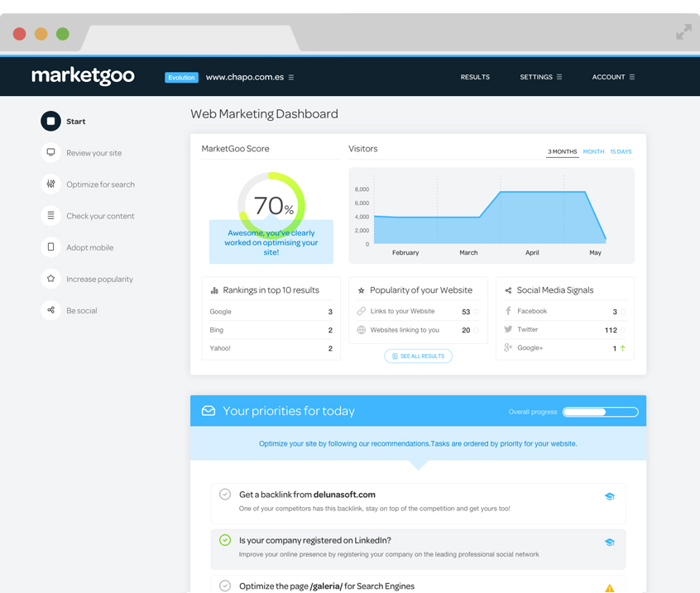Click the Evolution plan badge
The width and height of the screenshot is (700, 593).
(181, 78)
